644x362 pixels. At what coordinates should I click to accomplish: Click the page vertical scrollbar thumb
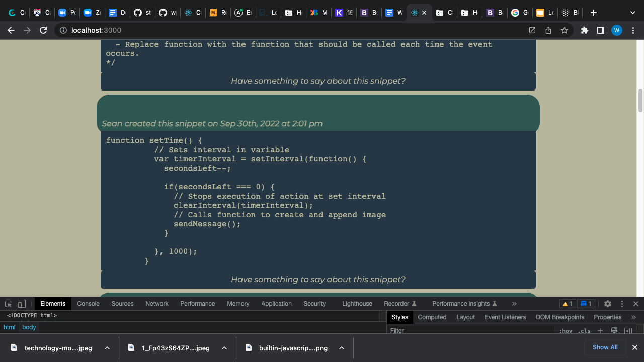coord(640,101)
